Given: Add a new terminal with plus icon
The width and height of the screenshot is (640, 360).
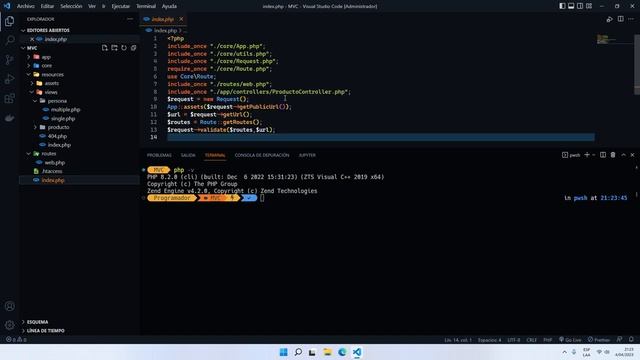Looking at the screenshot, I should (x=587, y=155).
